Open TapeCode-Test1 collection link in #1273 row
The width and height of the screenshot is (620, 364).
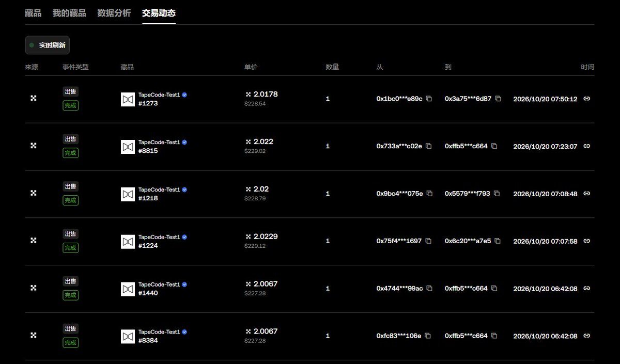[x=159, y=95]
